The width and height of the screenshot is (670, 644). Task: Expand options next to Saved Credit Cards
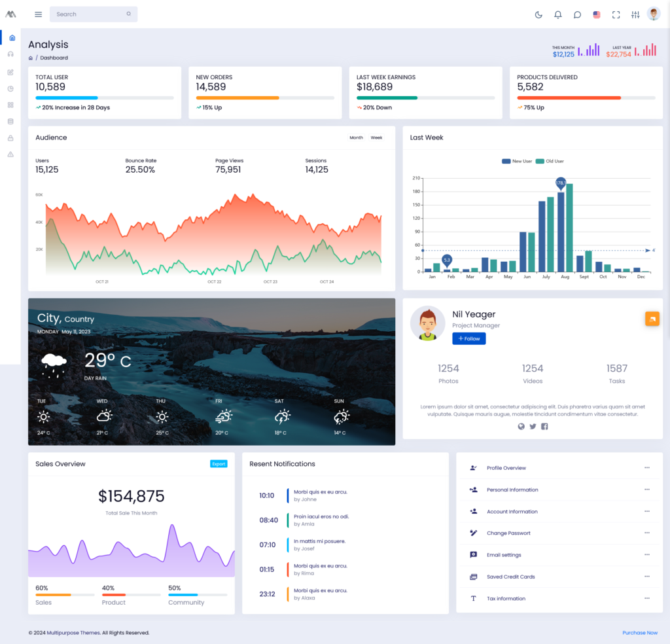(x=647, y=577)
